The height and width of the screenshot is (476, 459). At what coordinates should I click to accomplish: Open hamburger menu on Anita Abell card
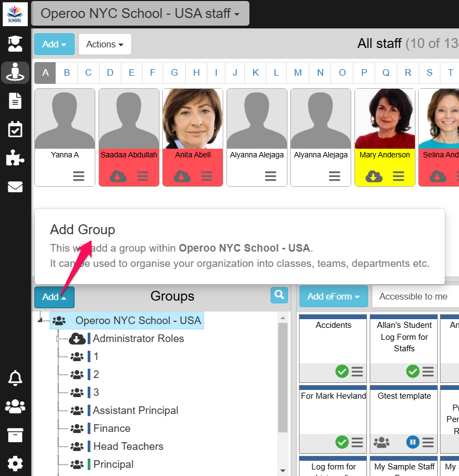click(x=207, y=176)
